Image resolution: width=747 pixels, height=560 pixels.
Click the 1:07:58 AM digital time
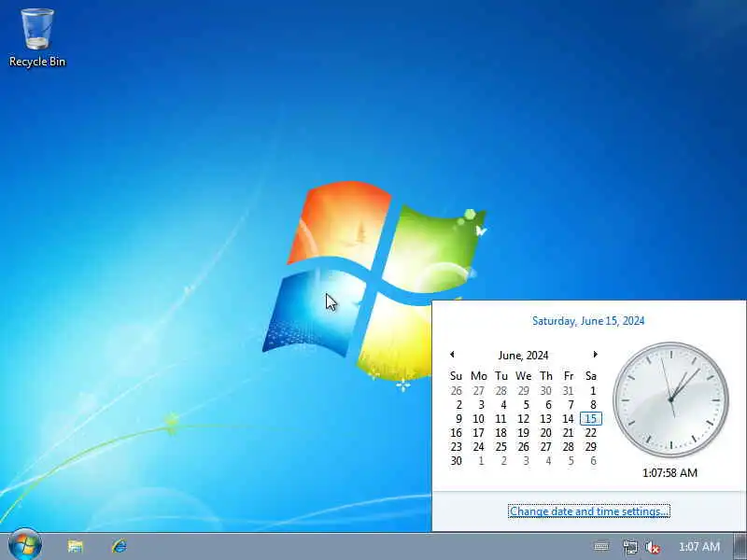[x=669, y=473]
